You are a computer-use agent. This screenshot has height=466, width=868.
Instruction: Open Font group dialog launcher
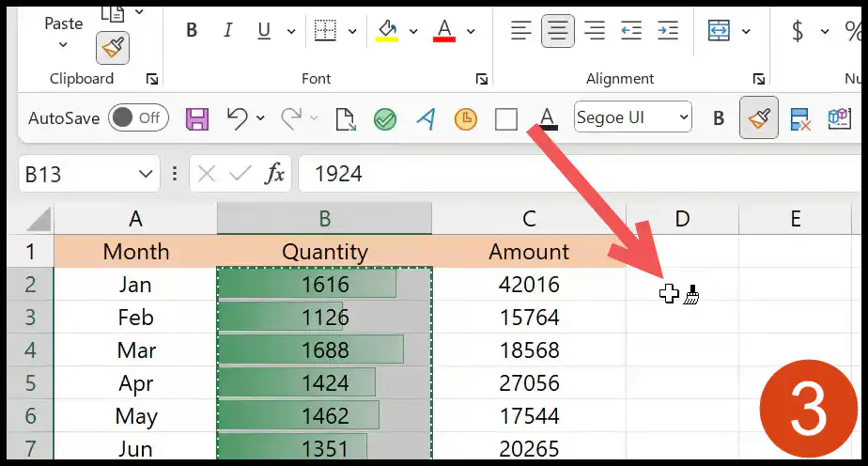[x=482, y=79]
